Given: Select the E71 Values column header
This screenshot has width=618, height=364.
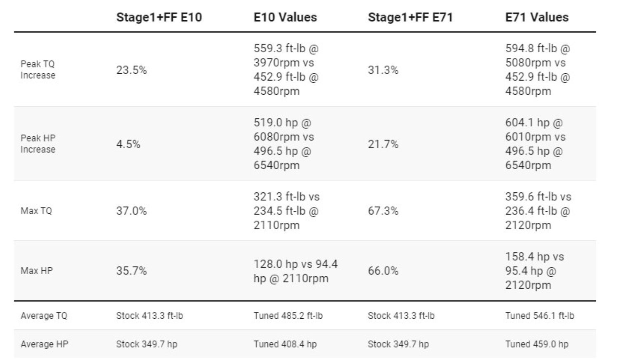Looking at the screenshot, I should click(537, 17).
